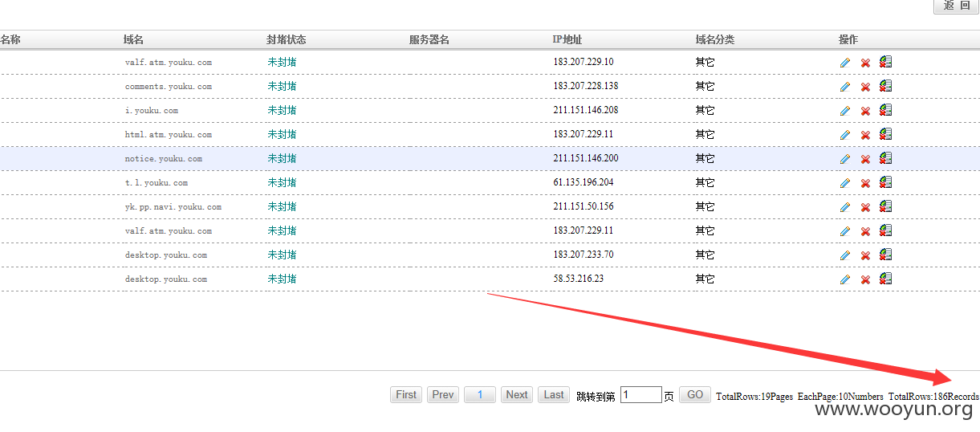Click IP address 211.151.50.156
Screen dimensions: 980x432
pos(584,206)
